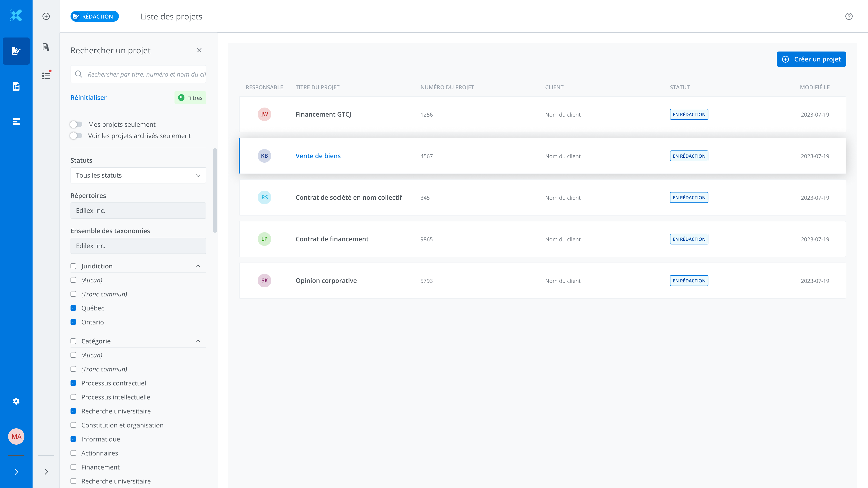Collapse the Catégorie section chevron

pos(198,341)
